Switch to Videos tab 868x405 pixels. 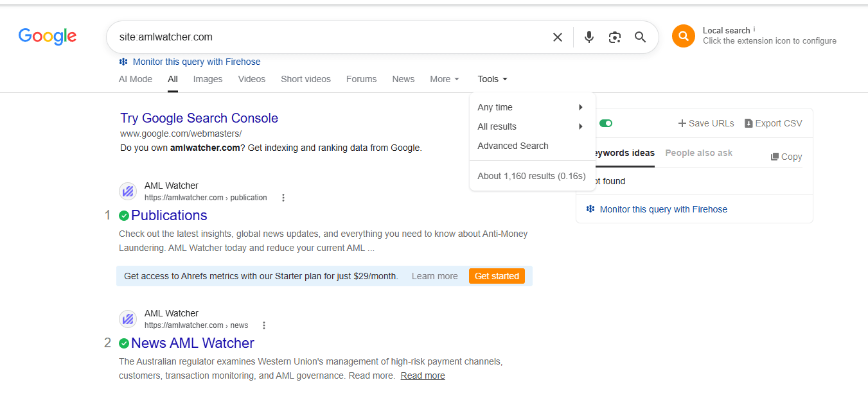pos(252,79)
